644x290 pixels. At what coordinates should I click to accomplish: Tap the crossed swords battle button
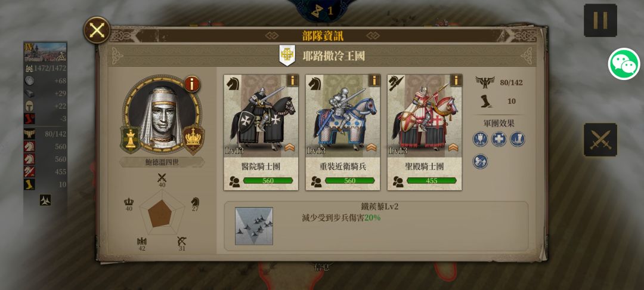click(600, 140)
